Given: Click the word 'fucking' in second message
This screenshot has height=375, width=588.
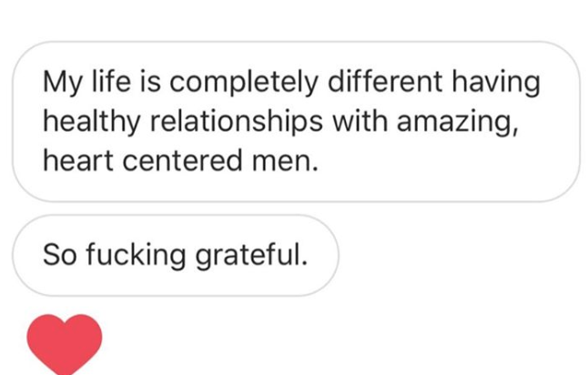Looking at the screenshot, I should [136, 257].
